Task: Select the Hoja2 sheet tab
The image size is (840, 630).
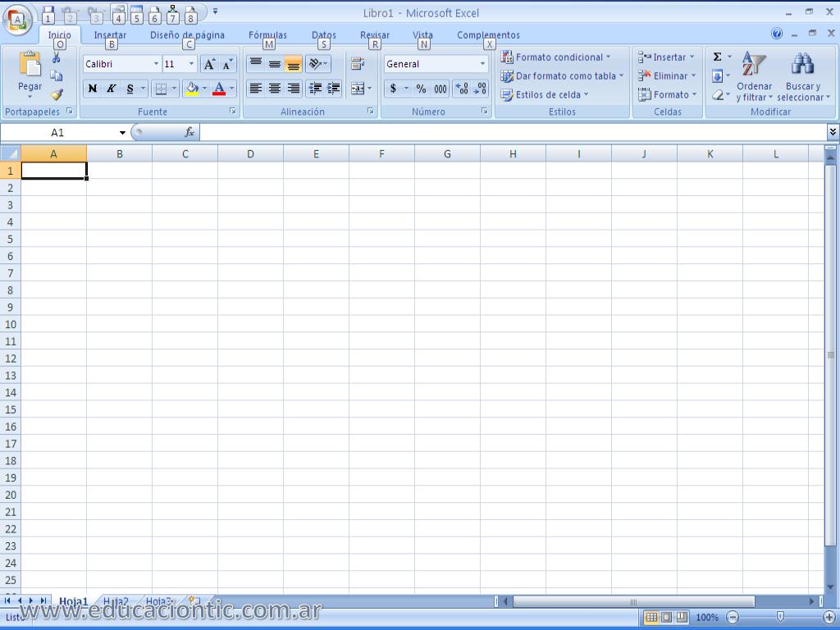Action: (116, 601)
